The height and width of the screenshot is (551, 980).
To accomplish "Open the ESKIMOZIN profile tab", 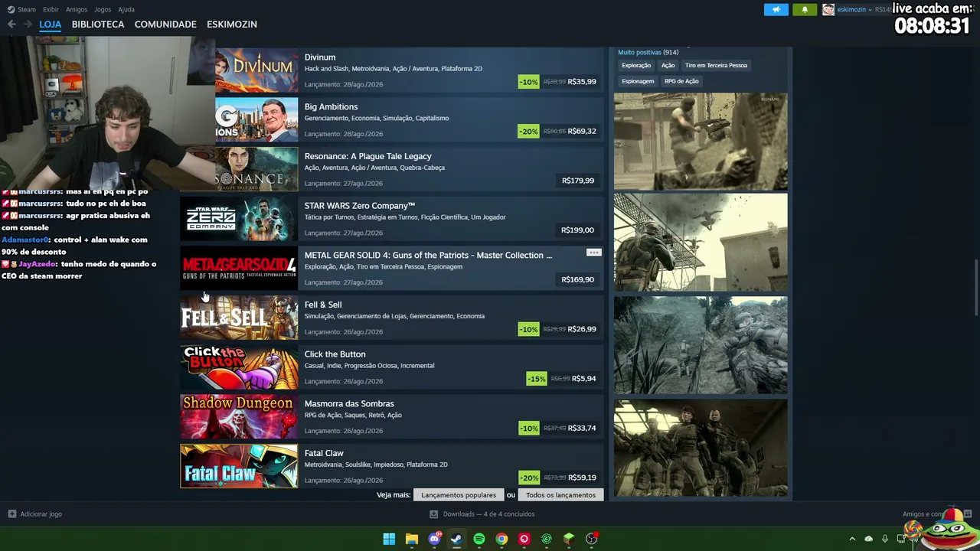I will coord(232,24).
